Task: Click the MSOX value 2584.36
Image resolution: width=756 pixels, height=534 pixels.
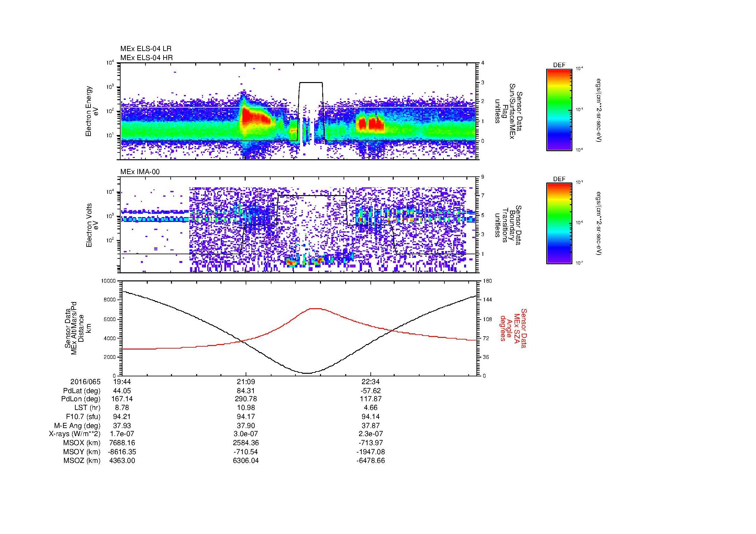Action: pyautogui.click(x=246, y=443)
